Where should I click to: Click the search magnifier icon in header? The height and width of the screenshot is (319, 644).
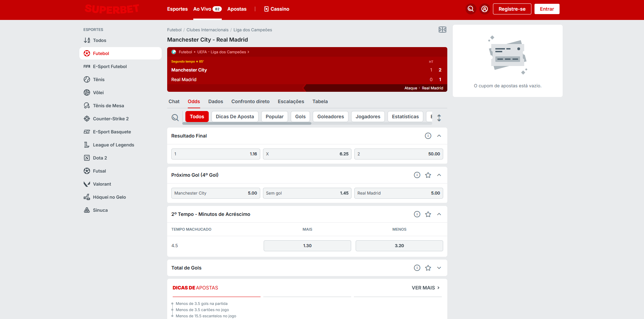471,9
